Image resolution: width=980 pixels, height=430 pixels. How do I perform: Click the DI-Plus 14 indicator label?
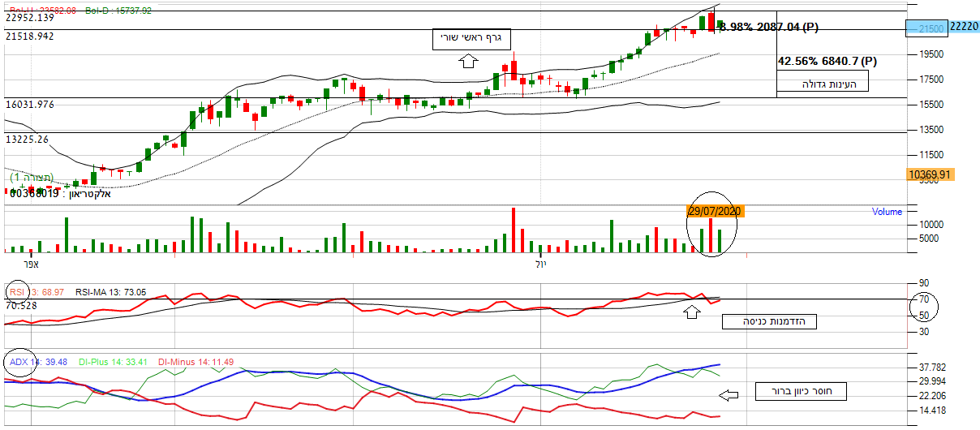(114, 362)
